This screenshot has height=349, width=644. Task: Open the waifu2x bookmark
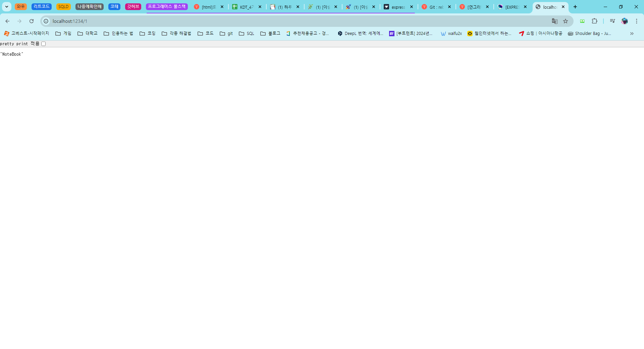[451, 34]
